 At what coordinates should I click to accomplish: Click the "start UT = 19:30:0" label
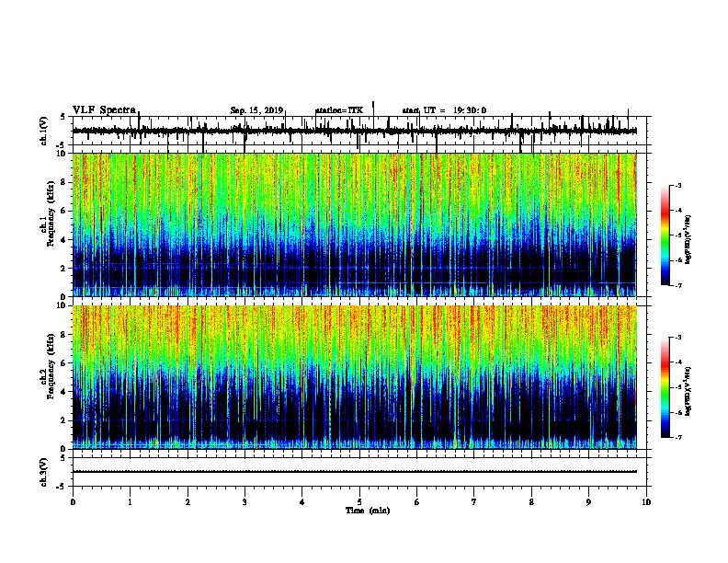[444, 110]
